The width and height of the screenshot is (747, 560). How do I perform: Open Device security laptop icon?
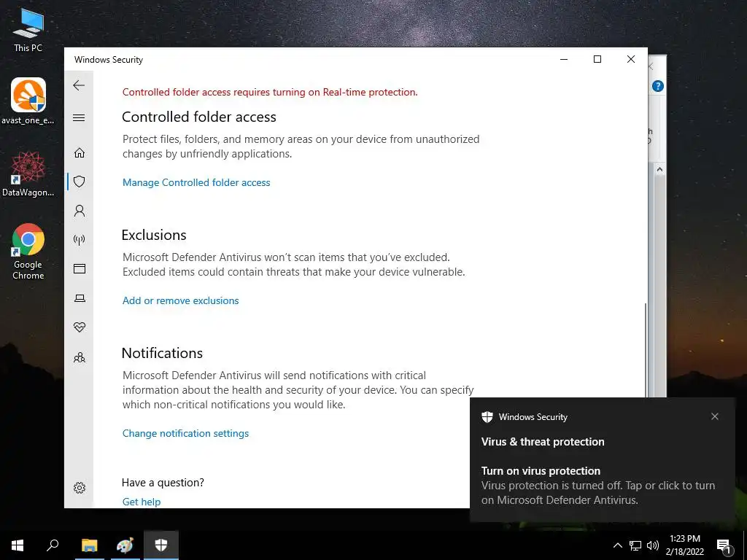(x=80, y=298)
